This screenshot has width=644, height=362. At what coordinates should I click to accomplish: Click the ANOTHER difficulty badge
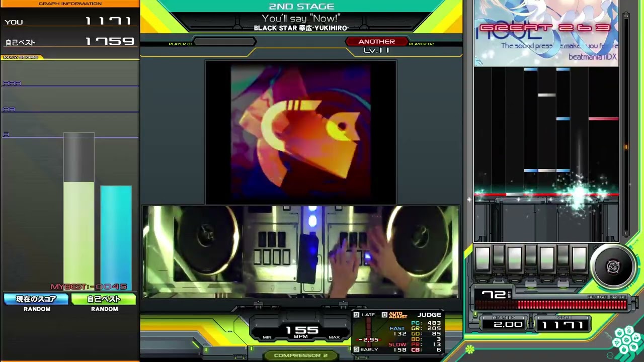point(376,42)
